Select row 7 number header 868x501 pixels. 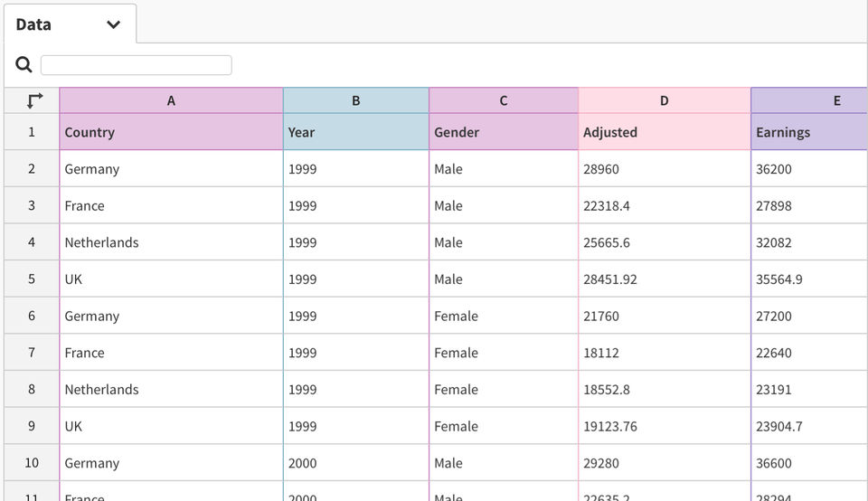[x=32, y=352]
